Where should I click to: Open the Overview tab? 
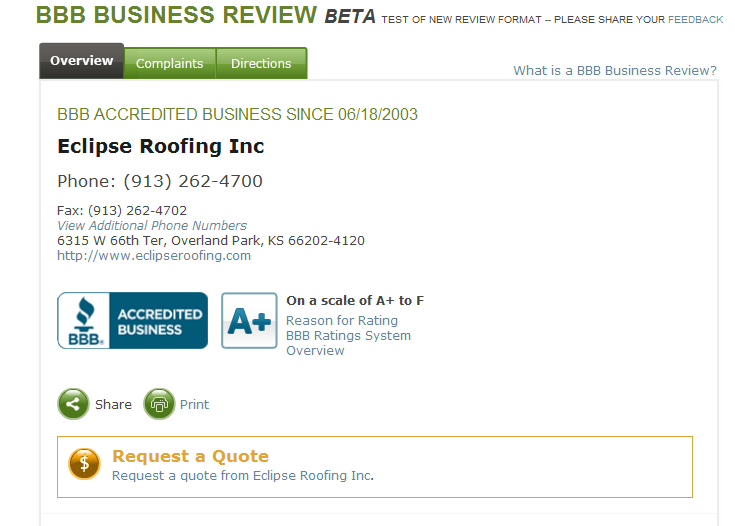coord(82,61)
